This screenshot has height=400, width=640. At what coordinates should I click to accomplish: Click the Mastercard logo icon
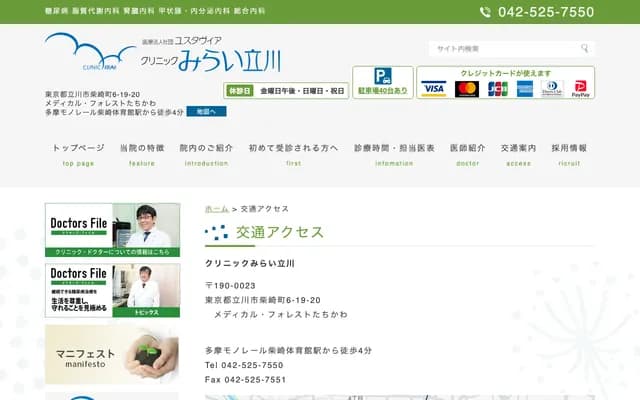[x=467, y=89]
